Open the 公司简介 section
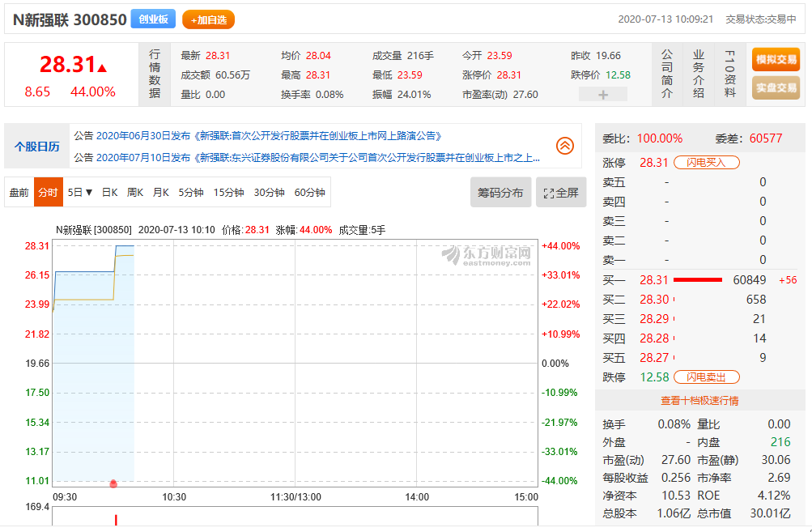The width and height of the screenshot is (812, 532). (x=667, y=74)
